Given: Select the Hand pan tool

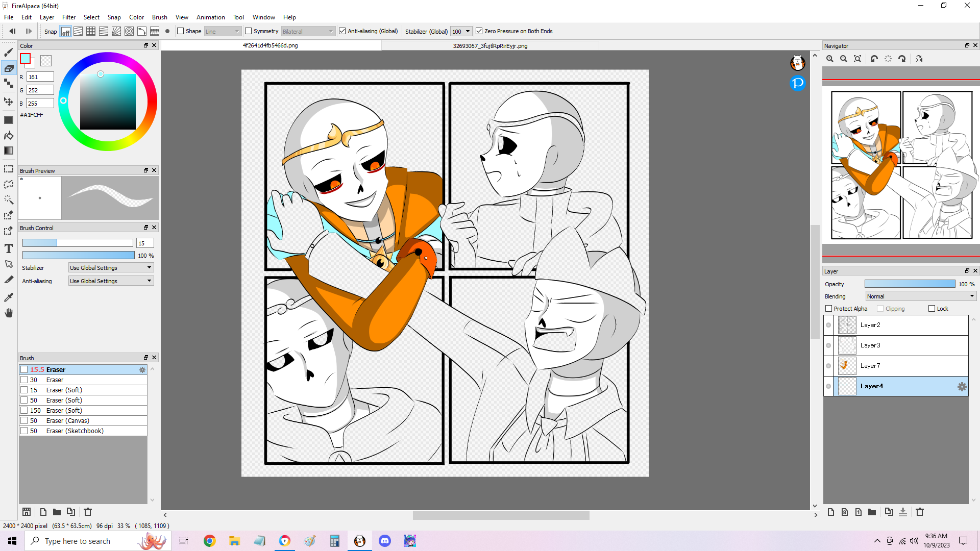Looking at the screenshot, I should (9, 313).
